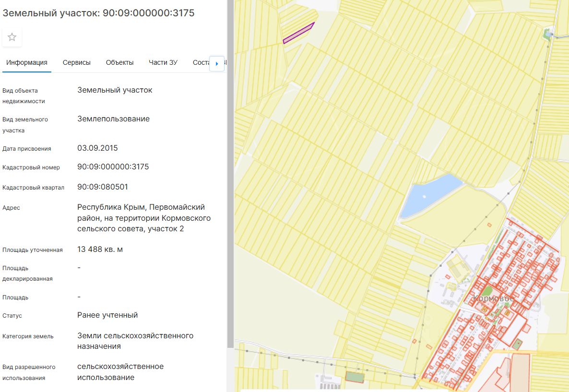Open the partially hidden Состав tab

(201, 62)
